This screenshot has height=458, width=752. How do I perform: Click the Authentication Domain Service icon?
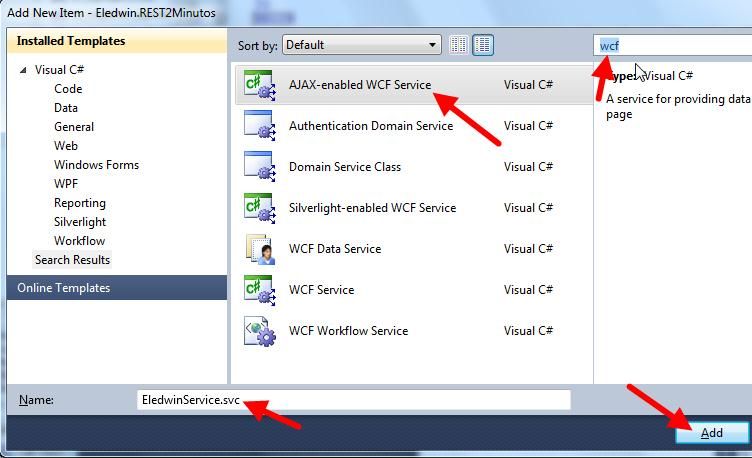click(259, 126)
